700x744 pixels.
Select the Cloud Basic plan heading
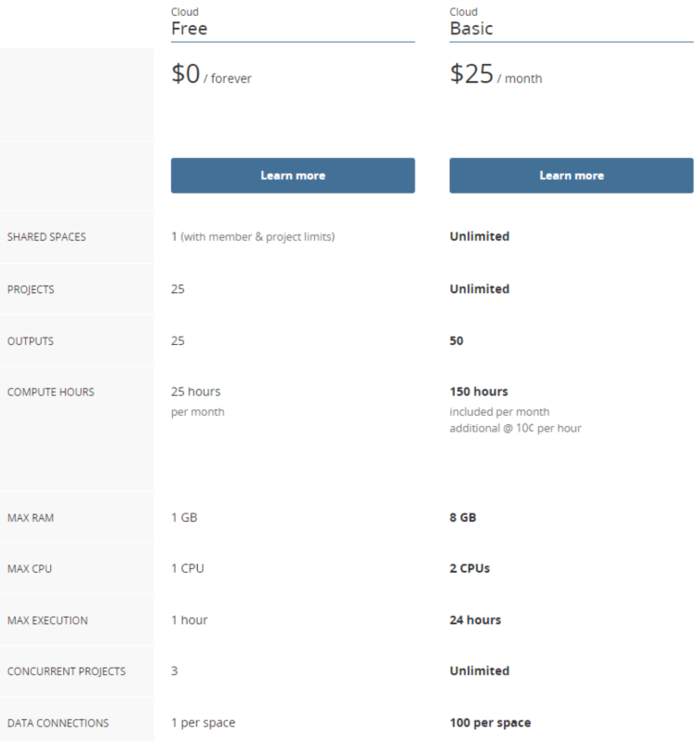click(x=471, y=28)
